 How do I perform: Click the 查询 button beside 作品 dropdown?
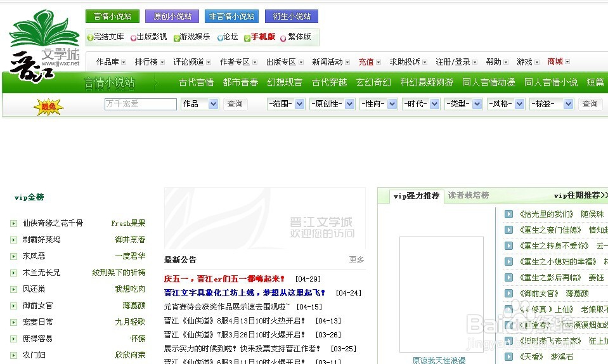(235, 104)
